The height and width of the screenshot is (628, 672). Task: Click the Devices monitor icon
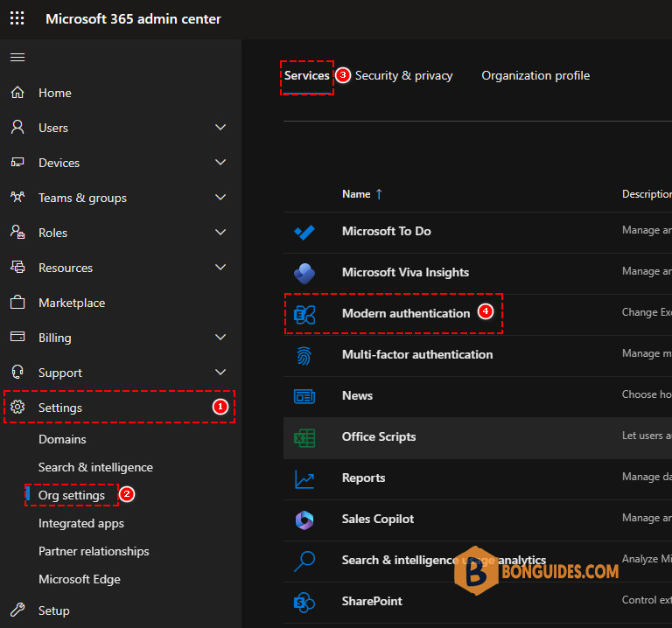[x=17, y=162]
